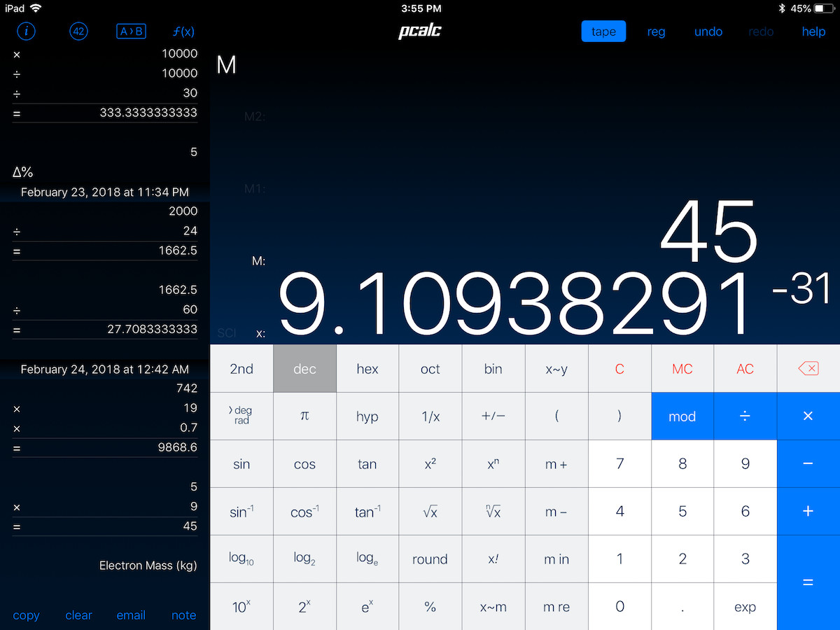
Task: Tap the 42 circle icon
Action: [x=78, y=31]
